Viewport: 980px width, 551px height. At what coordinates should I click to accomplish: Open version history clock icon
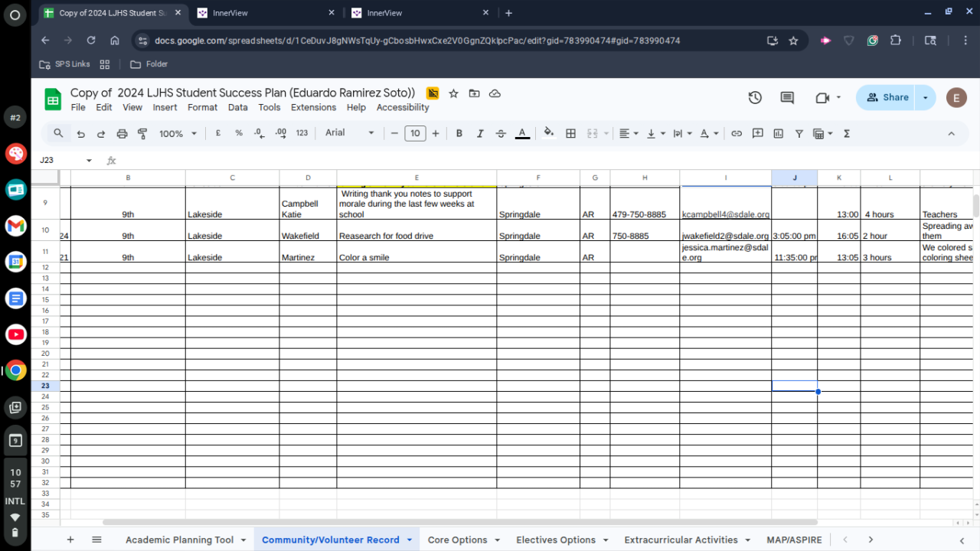[755, 97]
